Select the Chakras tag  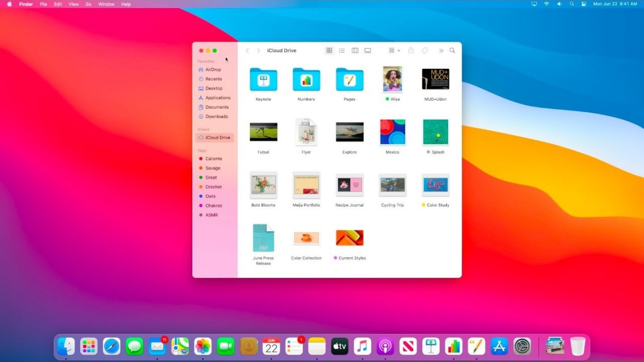click(215, 206)
